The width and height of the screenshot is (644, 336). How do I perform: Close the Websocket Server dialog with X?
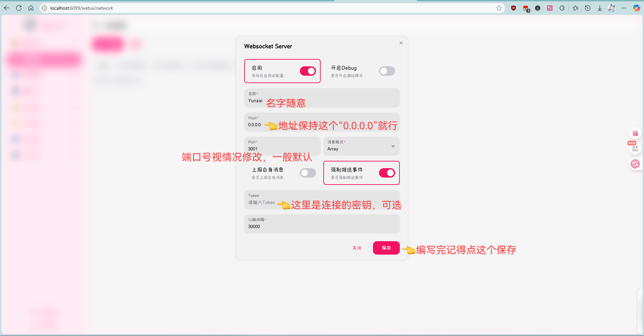(x=401, y=43)
